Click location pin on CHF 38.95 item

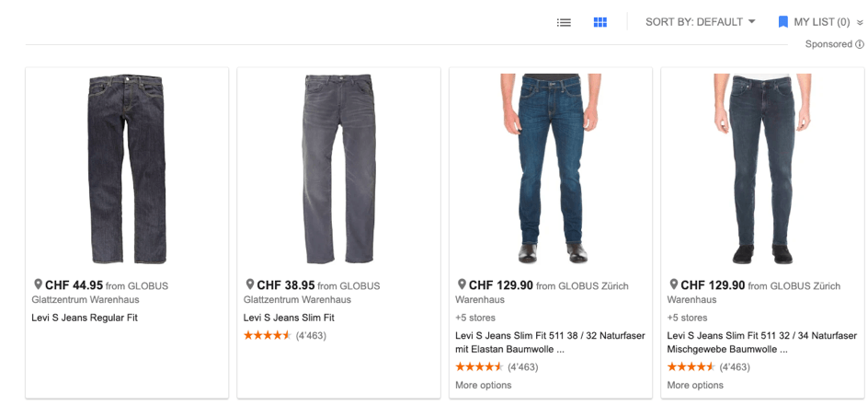click(250, 284)
